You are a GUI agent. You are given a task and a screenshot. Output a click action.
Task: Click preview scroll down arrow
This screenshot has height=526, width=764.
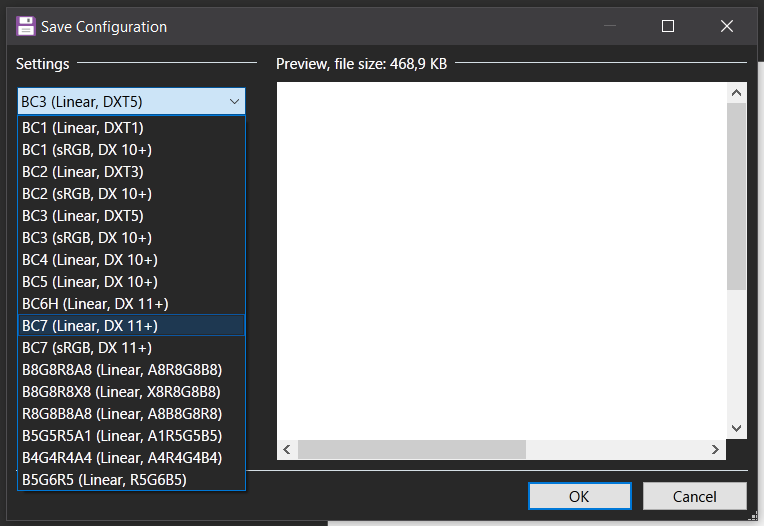(737, 429)
